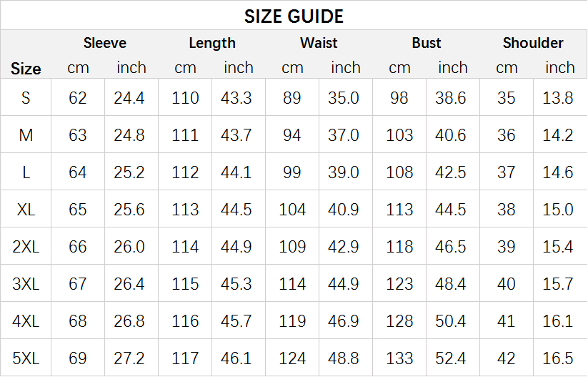This screenshot has height=377, width=588.
Task: Select size L waist cm value 99
Action: tap(292, 172)
